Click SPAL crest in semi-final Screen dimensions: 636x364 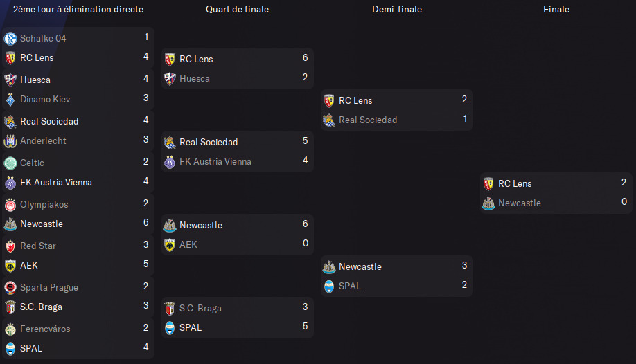(x=329, y=286)
